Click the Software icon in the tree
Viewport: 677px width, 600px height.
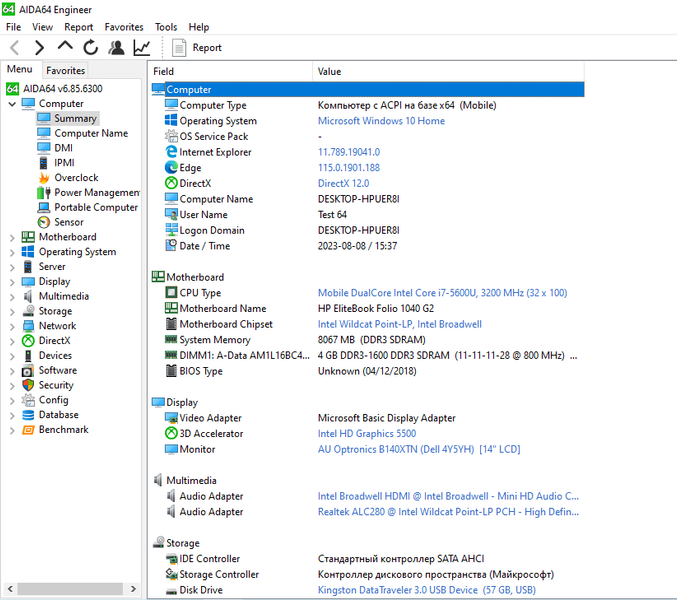point(28,370)
